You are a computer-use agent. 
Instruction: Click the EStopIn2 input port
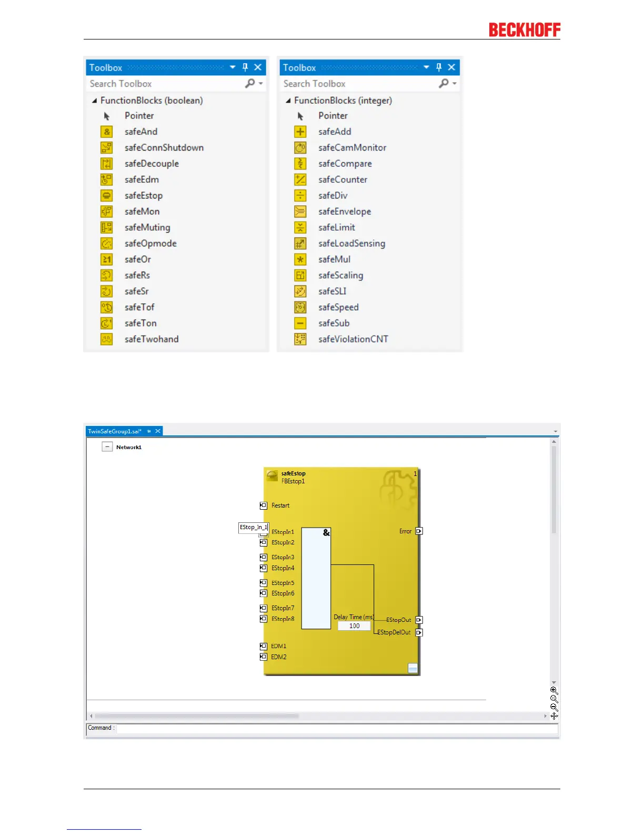[x=264, y=542]
